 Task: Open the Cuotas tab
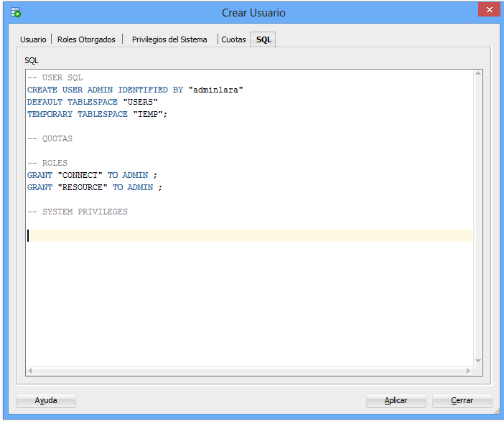click(233, 39)
